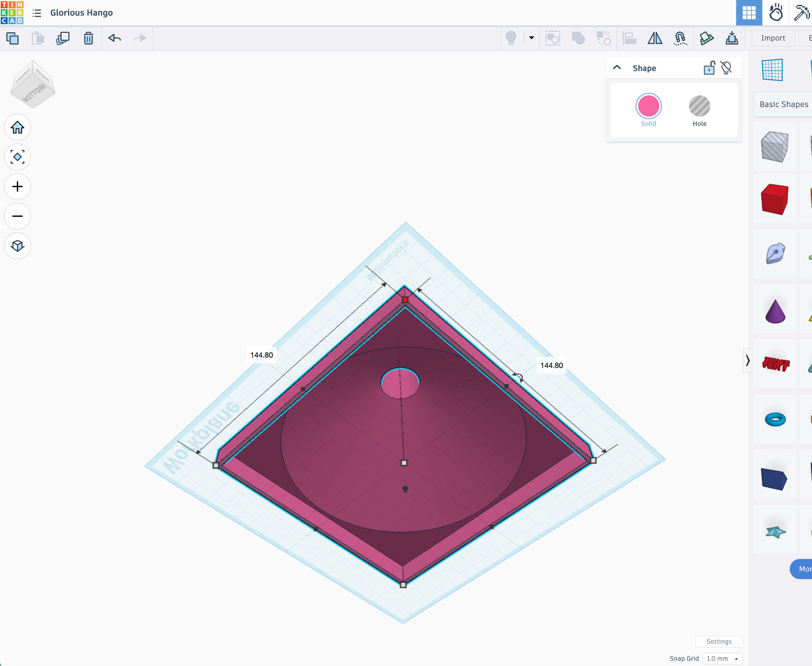Open grid Settings
This screenshot has height=666, width=812.
click(x=719, y=641)
